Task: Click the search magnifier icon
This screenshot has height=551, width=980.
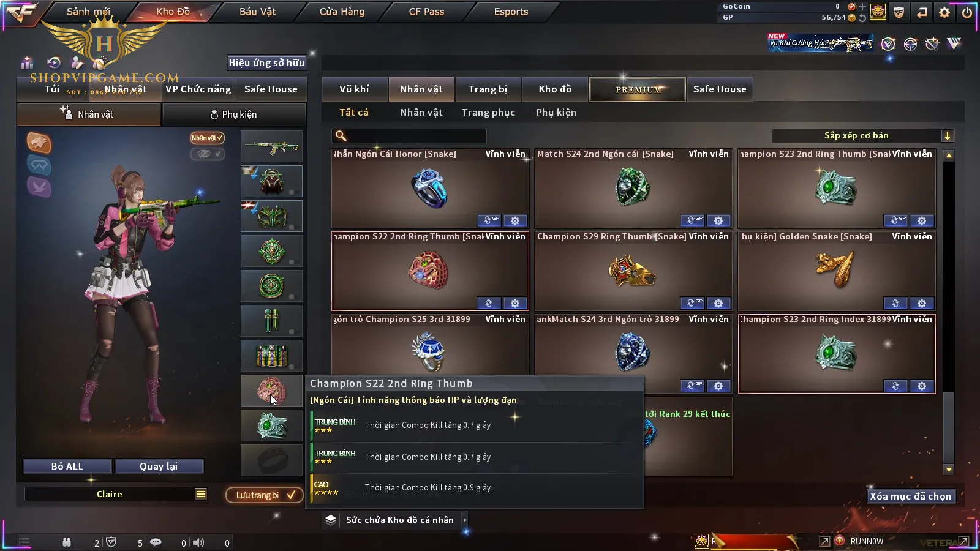Action: pos(341,136)
